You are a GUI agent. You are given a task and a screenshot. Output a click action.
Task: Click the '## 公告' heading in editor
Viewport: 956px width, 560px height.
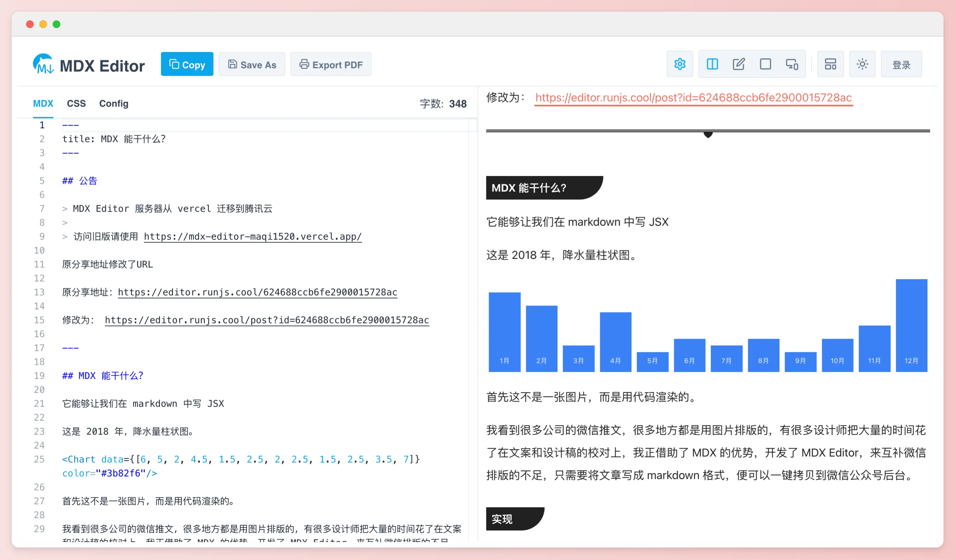click(x=80, y=181)
